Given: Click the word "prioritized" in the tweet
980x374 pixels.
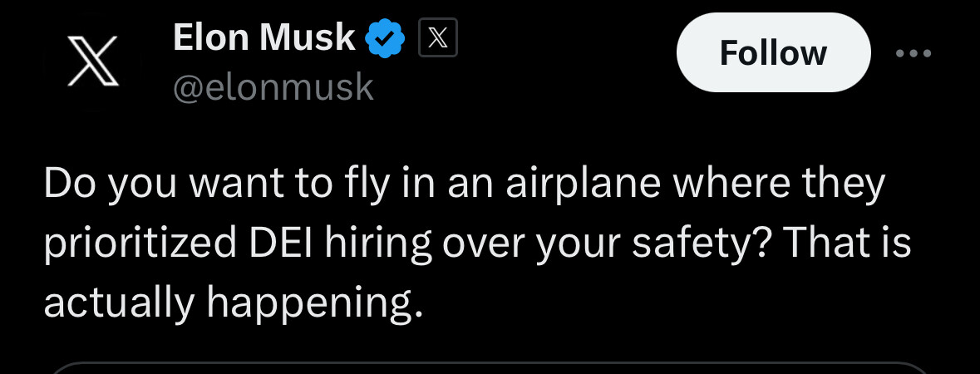Looking at the screenshot, I should pos(140,244).
